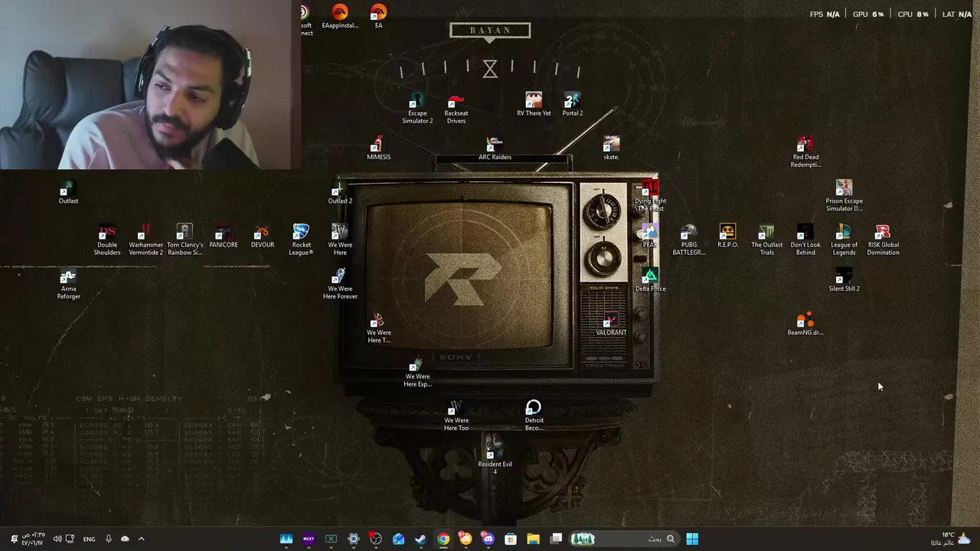The image size is (980, 551).
Task: Select the R.E.P.O. desktop icon
Action: tap(727, 236)
